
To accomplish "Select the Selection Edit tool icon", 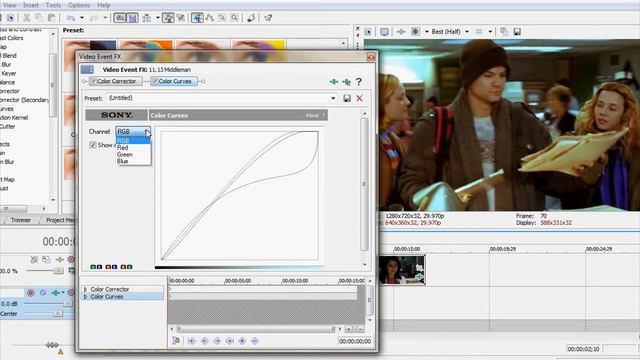I will click(222, 18).
